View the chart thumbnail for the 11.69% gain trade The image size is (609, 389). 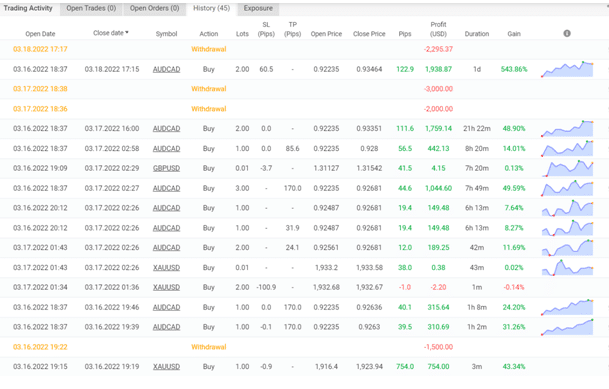click(567, 247)
